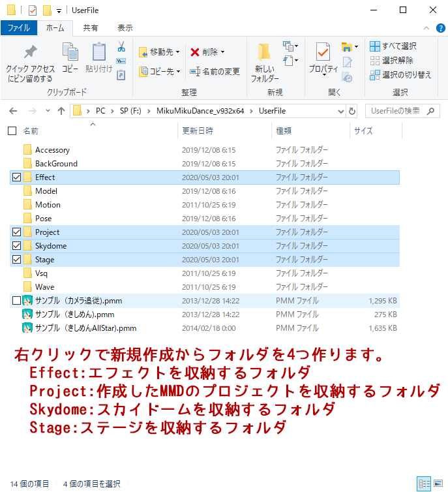448x492 pixels.
Task: Click PC in the breadcrumb path
Action: [x=100, y=111]
